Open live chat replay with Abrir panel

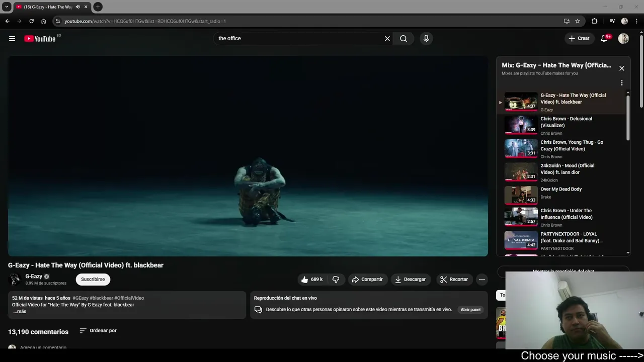(470, 310)
